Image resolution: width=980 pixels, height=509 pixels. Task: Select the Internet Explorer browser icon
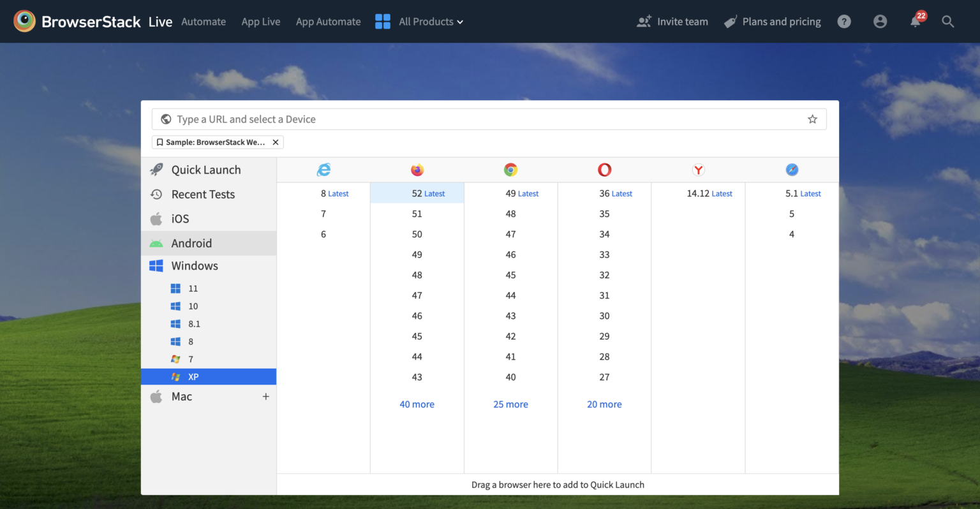[x=323, y=170]
